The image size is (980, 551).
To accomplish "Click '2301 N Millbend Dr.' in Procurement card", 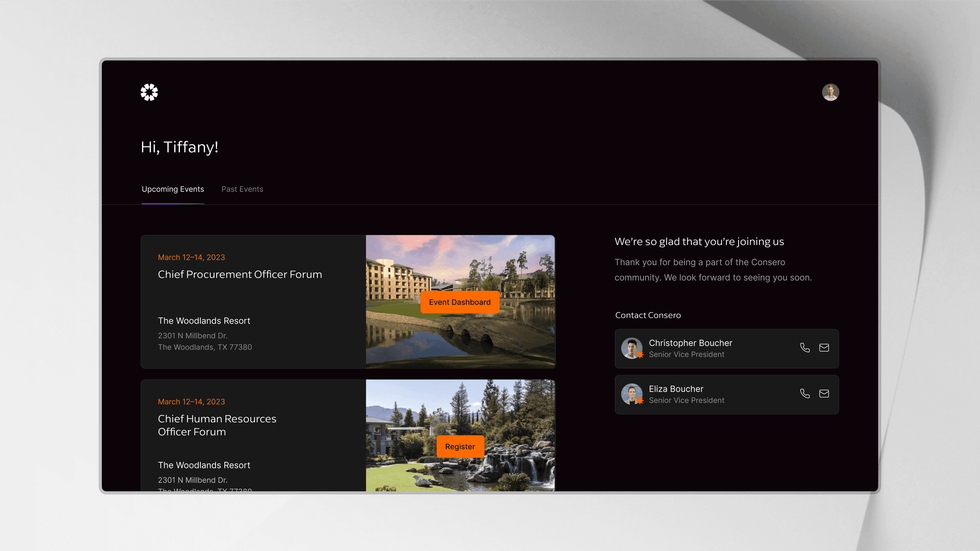I will tap(193, 336).
